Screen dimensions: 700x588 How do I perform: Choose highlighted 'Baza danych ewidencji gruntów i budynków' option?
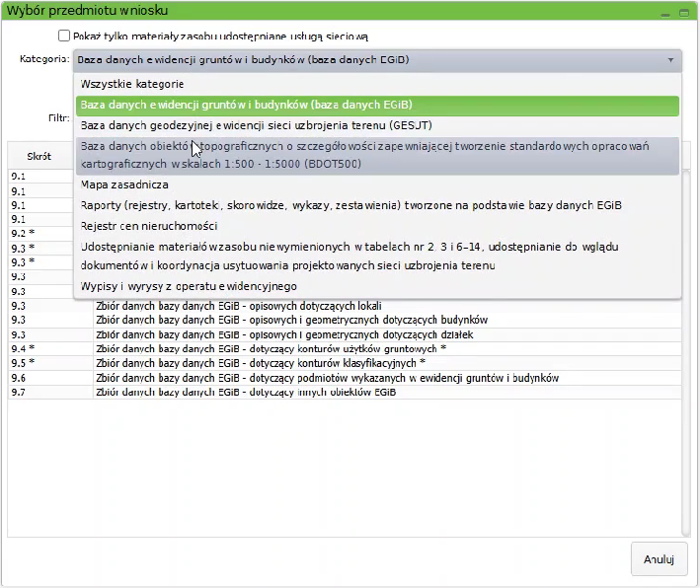[x=246, y=105]
